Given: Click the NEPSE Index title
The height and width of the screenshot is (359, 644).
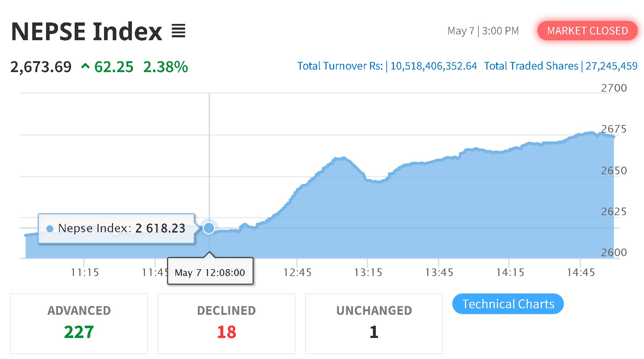Looking at the screenshot, I should point(87,31).
